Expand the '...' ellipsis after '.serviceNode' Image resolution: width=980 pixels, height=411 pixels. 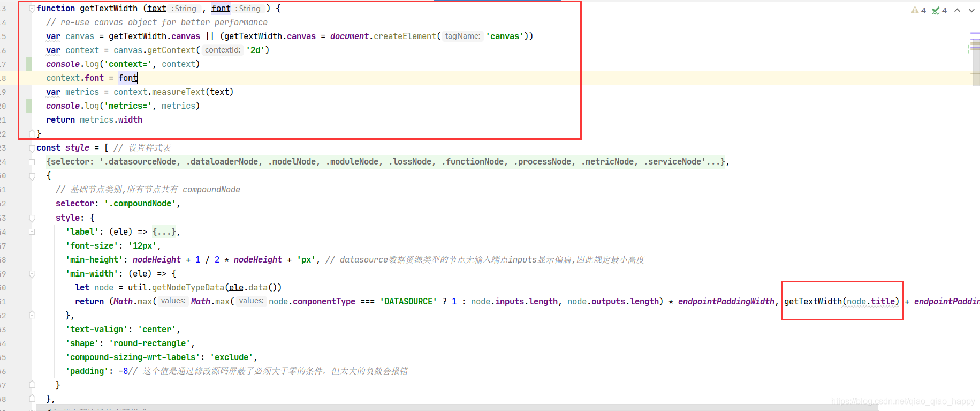click(714, 162)
